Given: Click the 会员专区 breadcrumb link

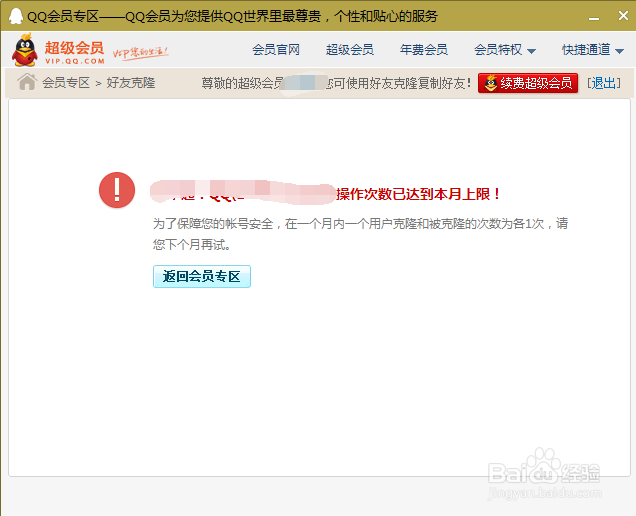Looking at the screenshot, I should click(x=66, y=83).
